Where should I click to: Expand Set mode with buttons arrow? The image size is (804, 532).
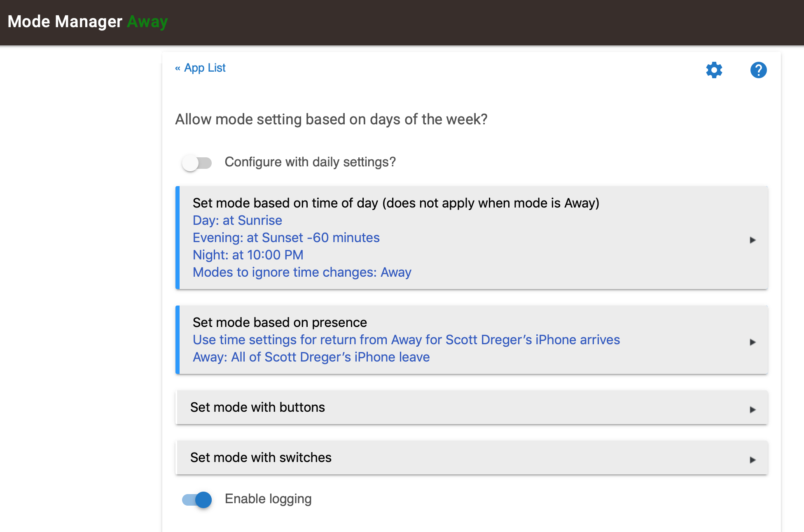click(753, 410)
